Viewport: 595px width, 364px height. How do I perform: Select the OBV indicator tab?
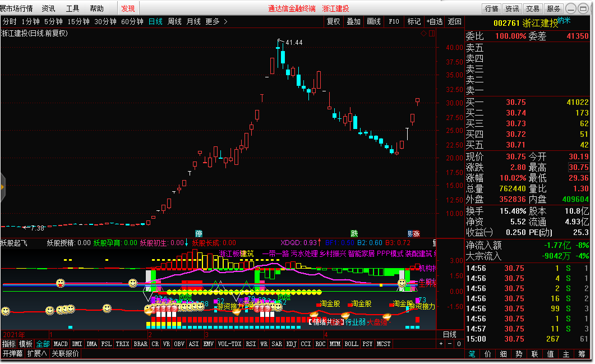[179, 344]
